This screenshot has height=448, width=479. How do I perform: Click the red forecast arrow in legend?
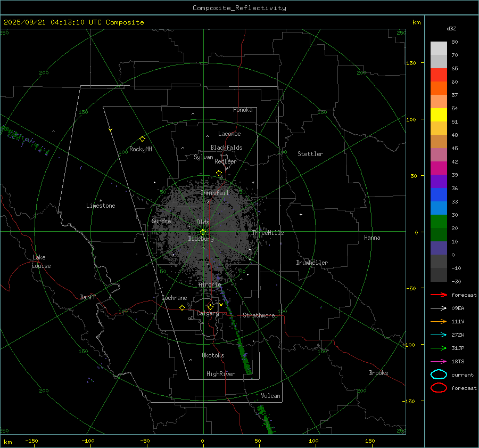click(439, 295)
